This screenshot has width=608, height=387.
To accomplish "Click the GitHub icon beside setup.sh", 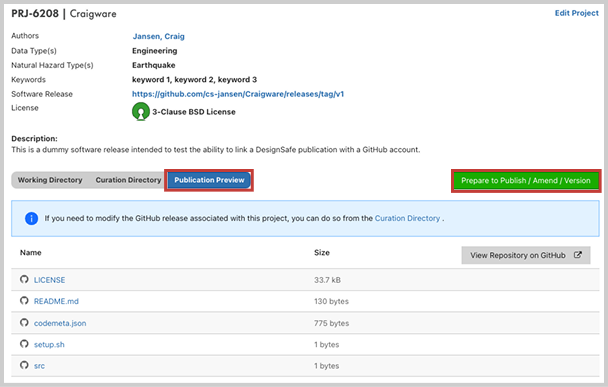I will click(x=24, y=344).
